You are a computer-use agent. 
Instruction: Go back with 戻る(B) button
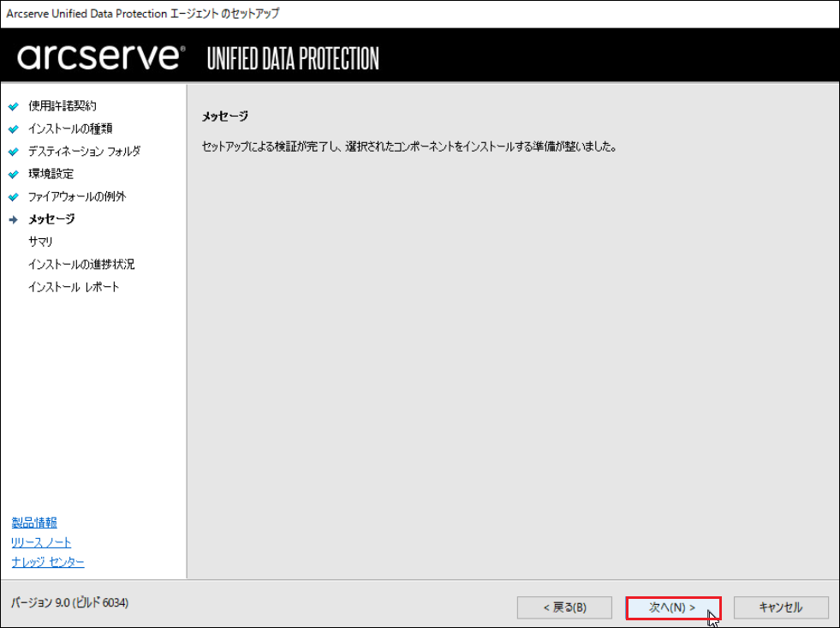click(x=564, y=607)
